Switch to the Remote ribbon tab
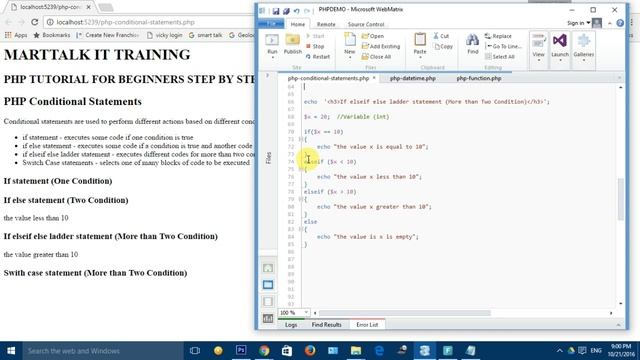This screenshot has width=640, height=360. [x=326, y=24]
